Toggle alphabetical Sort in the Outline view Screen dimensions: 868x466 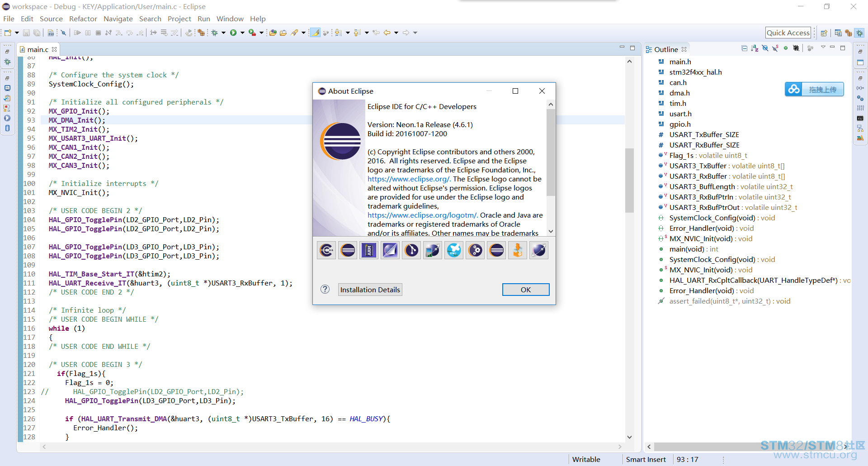point(755,48)
